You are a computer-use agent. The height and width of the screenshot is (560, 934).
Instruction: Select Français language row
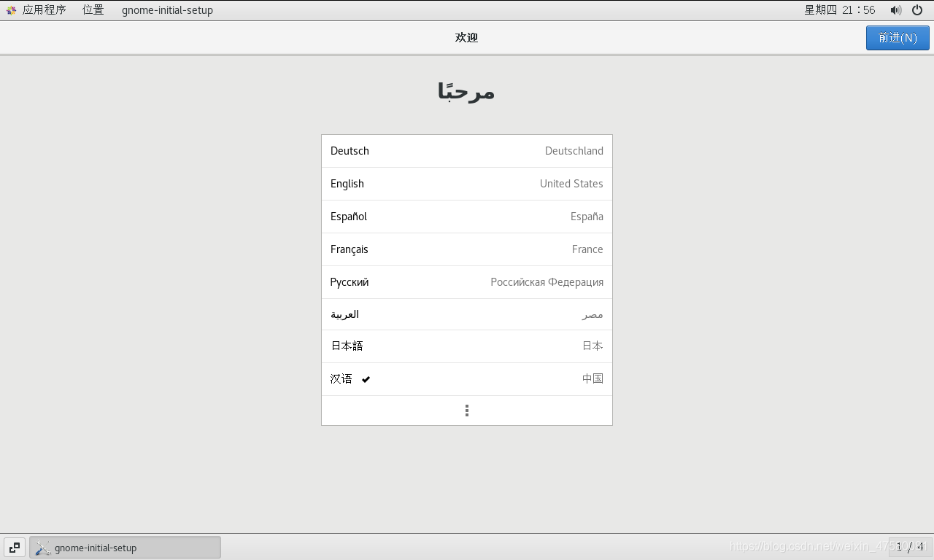pos(467,249)
